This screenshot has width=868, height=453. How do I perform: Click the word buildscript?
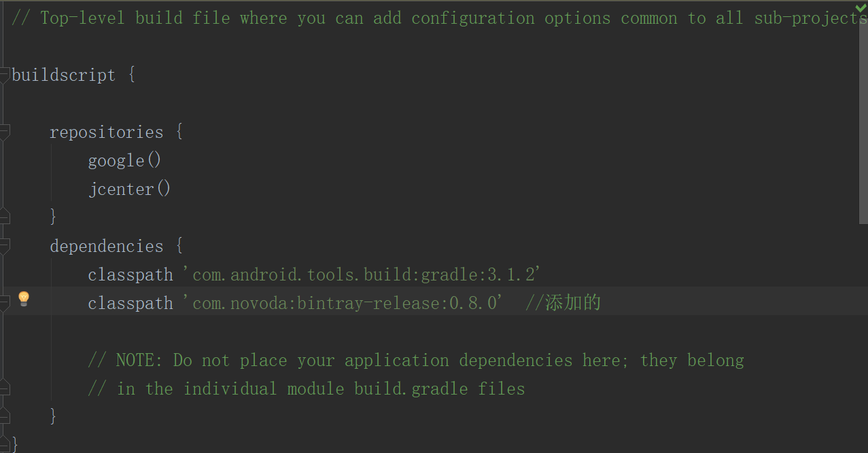(63, 75)
